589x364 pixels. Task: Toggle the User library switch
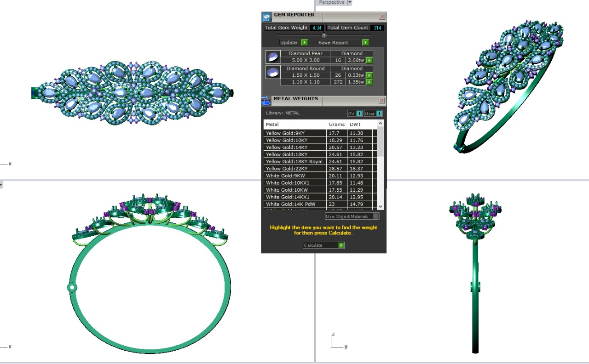pos(379,114)
